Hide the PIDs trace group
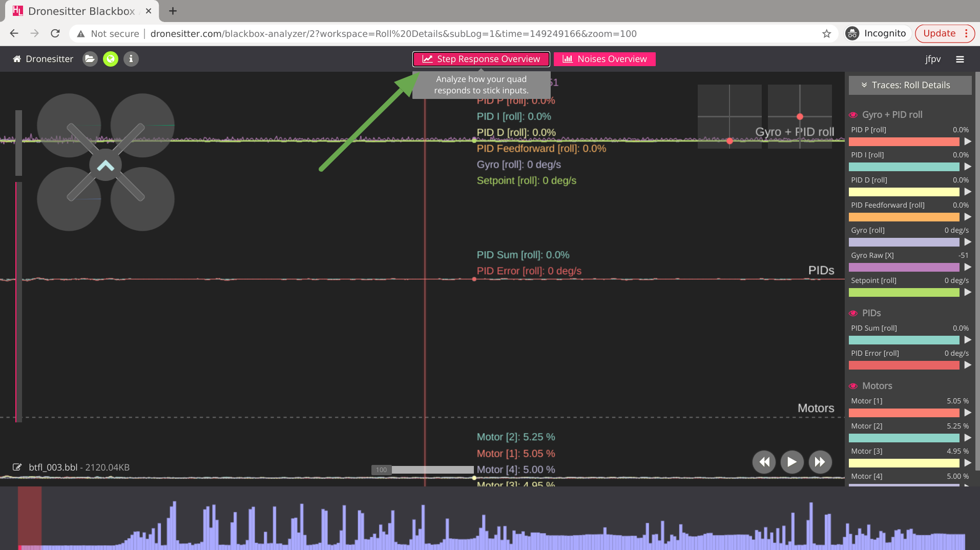This screenshot has width=980, height=550. (853, 313)
